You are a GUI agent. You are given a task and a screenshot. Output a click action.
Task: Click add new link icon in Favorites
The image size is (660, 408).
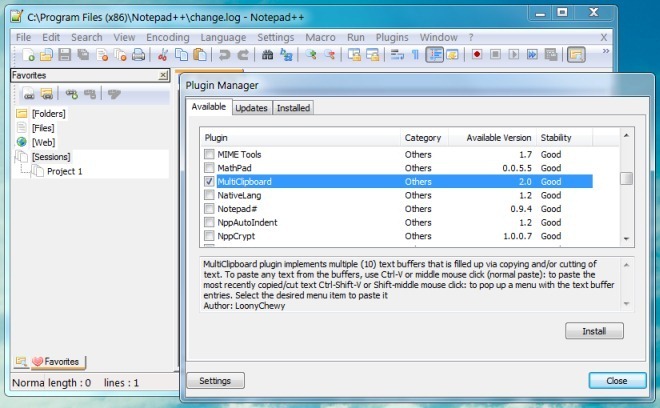[x=71, y=93]
